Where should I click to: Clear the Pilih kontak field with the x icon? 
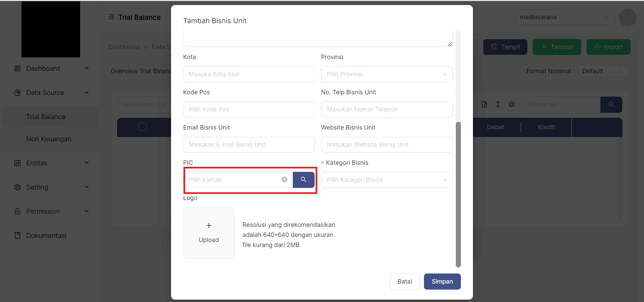pos(284,180)
